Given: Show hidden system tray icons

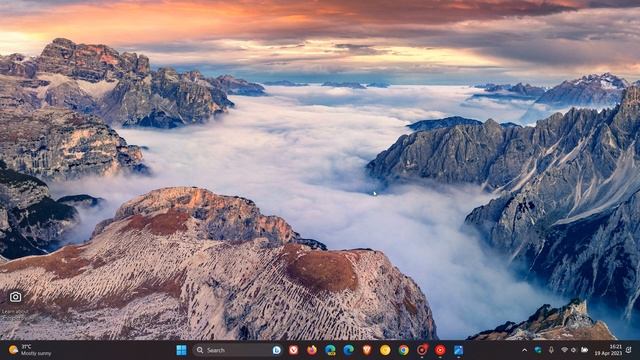Looking at the screenshot, I should 524,350.
